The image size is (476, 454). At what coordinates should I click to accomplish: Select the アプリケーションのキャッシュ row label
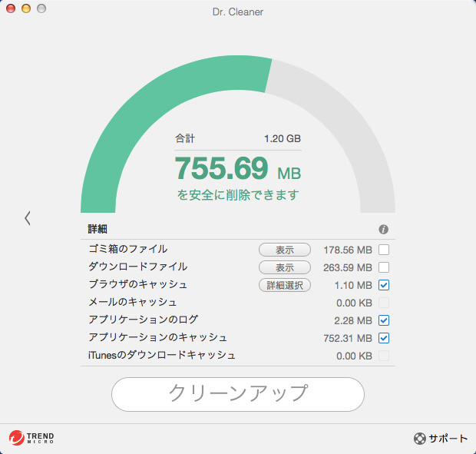pyautogui.click(x=157, y=337)
